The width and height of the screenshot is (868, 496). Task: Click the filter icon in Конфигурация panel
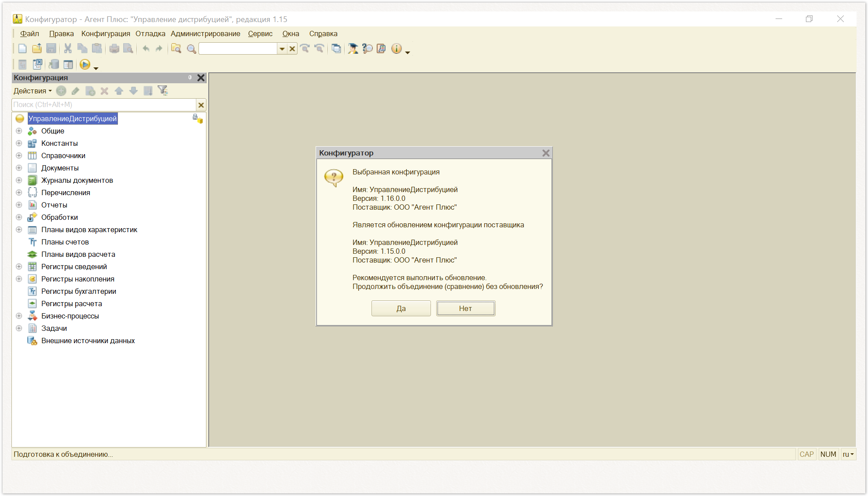[163, 91]
